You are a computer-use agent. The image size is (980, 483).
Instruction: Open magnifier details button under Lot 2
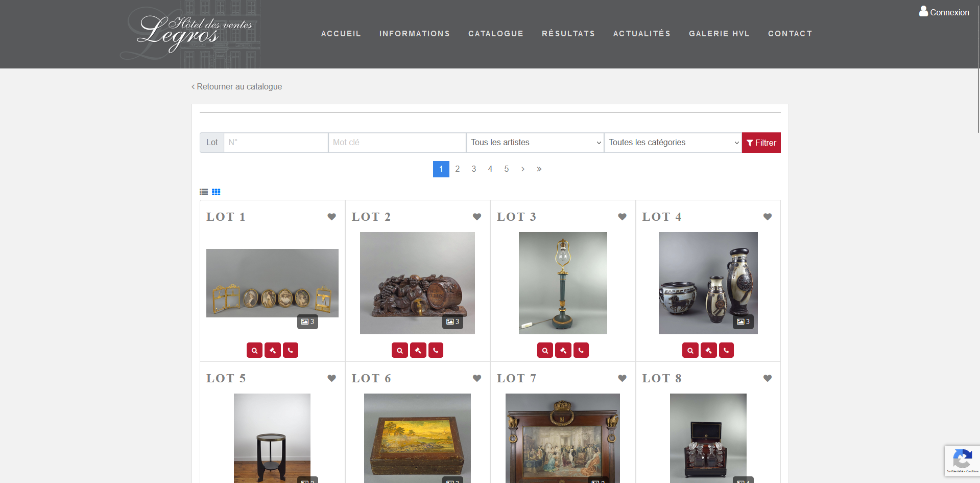tap(400, 350)
